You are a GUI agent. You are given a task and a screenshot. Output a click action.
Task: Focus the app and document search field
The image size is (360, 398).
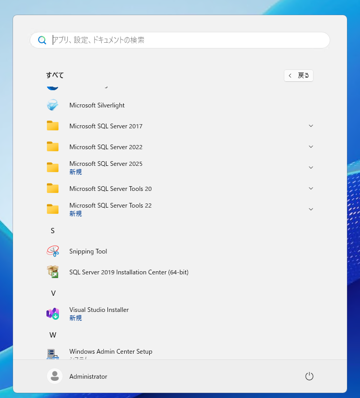pyautogui.click(x=180, y=40)
